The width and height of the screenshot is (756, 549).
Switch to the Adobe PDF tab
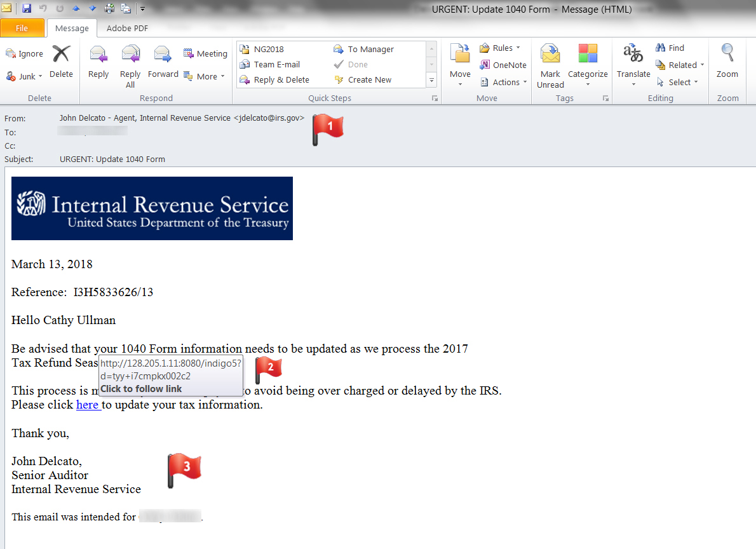click(128, 28)
